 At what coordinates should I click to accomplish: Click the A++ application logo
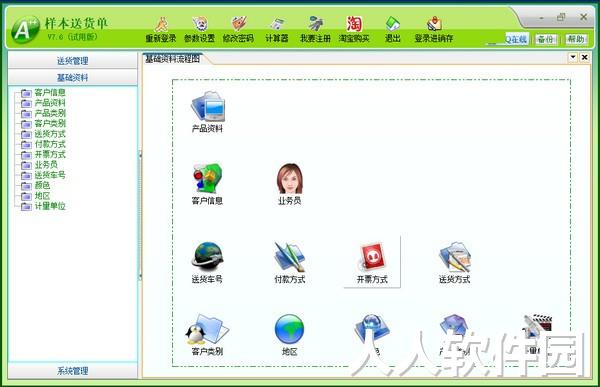(26, 29)
